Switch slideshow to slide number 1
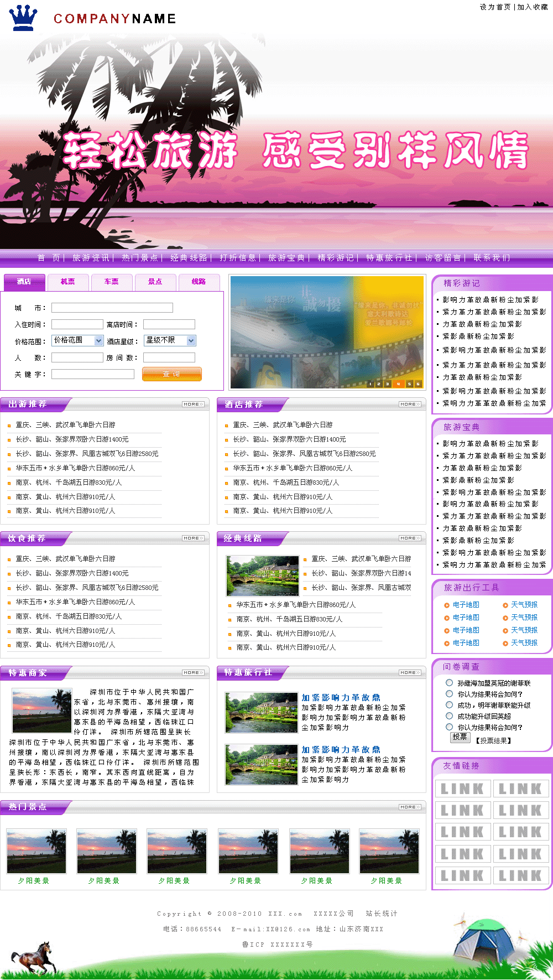The image size is (553, 980). click(x=370, y=383)
